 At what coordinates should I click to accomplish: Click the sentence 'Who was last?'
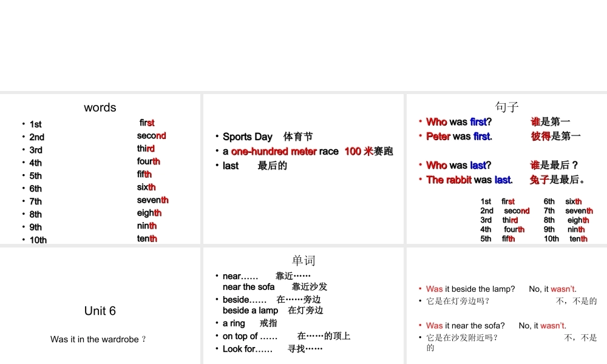(458, 165)
